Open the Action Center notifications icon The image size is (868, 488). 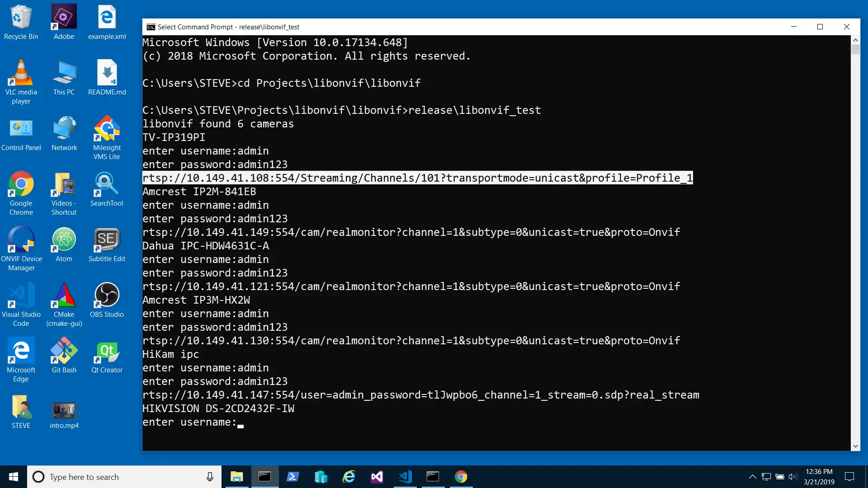(x=849, y=477)
